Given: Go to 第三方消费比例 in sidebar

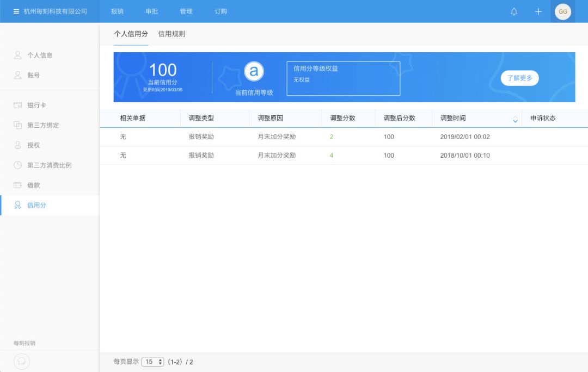Looking at the screenshot, I should [x=50, y=165].
